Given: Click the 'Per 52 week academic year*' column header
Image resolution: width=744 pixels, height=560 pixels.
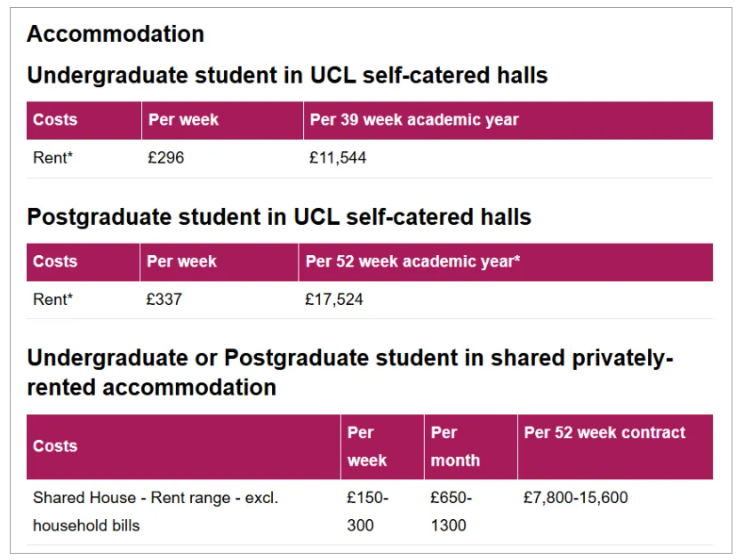Looking at the screenshot, I should tap(412, 261).
